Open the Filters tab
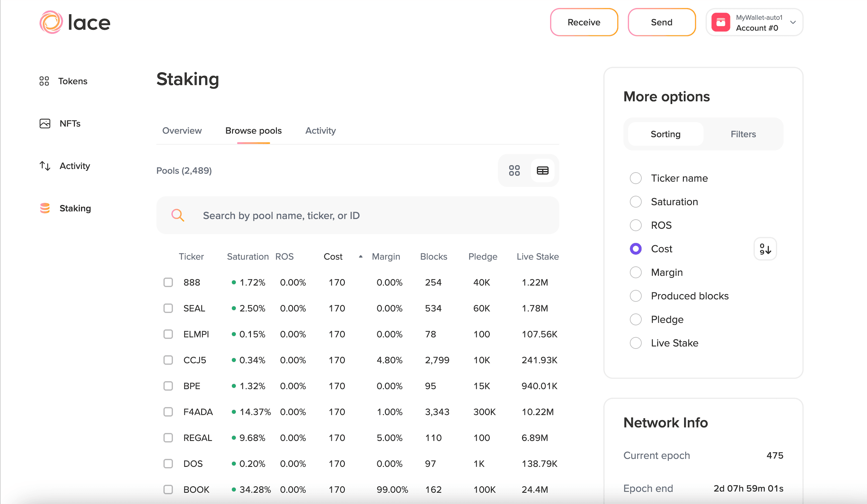 743,134
